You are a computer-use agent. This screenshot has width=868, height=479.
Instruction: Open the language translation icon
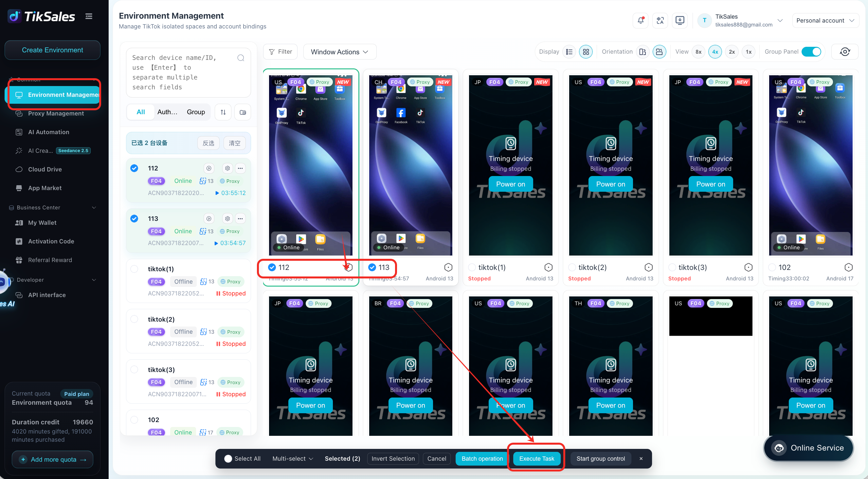pyautogui.click(x=660, y=21)
